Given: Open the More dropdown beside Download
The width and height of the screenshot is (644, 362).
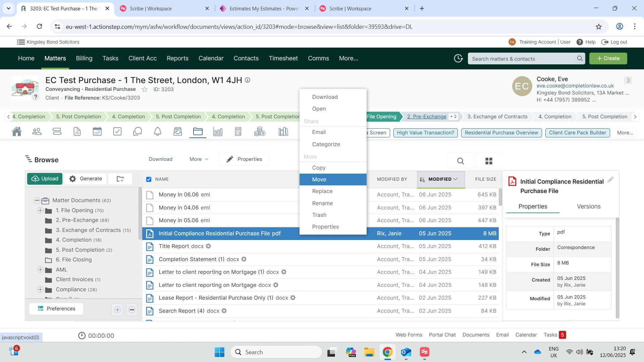Looking at the screenshot, I should click(x=199, y=159).
